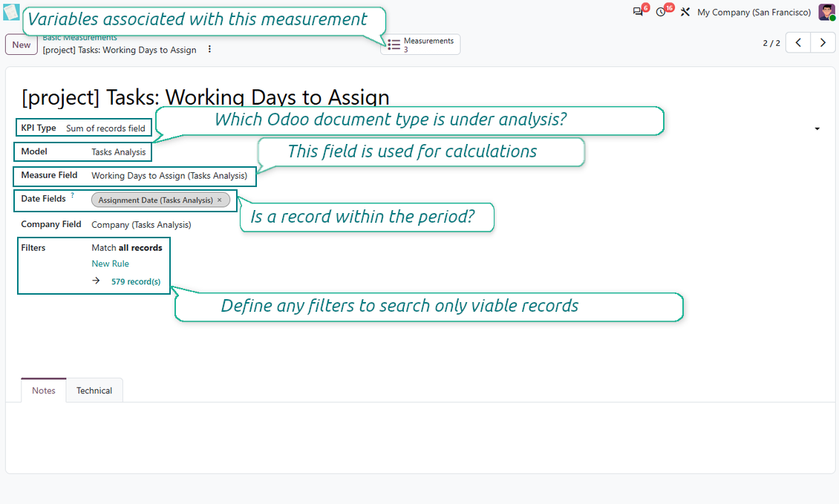Go to the next record with the right chevron
Screen dimensions: 839x504
pos(823,43)
